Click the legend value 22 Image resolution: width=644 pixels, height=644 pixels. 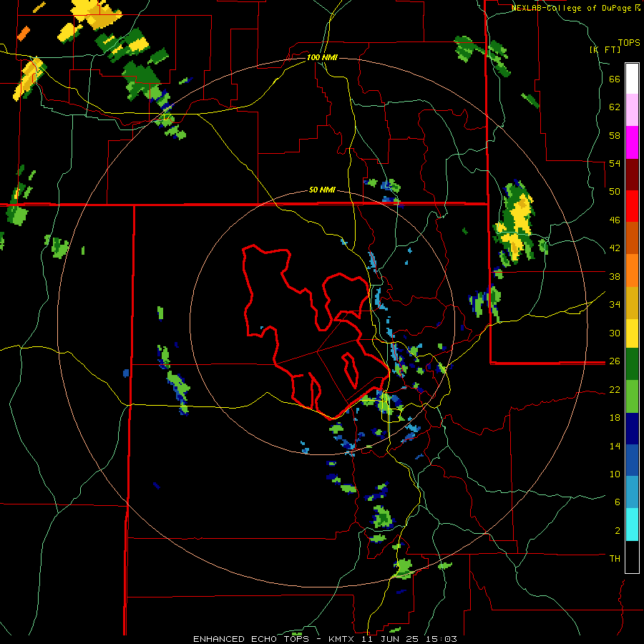pyautogui.click(x=615, y=389)
